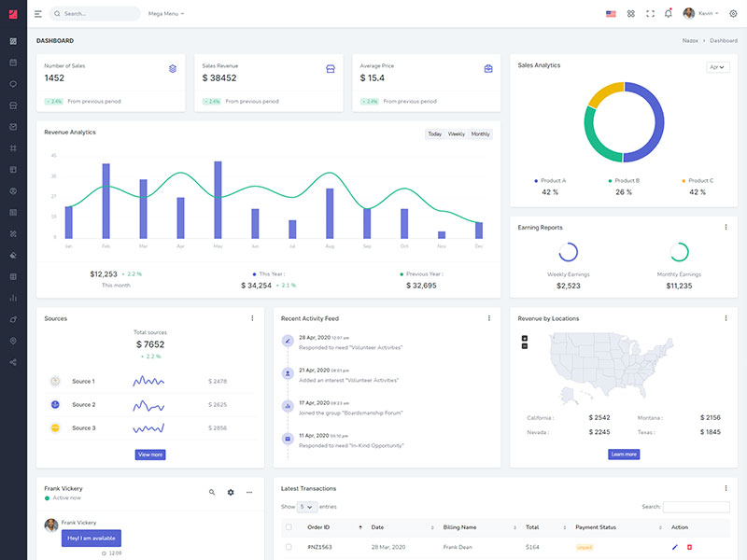747x560 pixels.
Task: Click the hamburger menu toggle icon
Action: [x=38, y=14]
